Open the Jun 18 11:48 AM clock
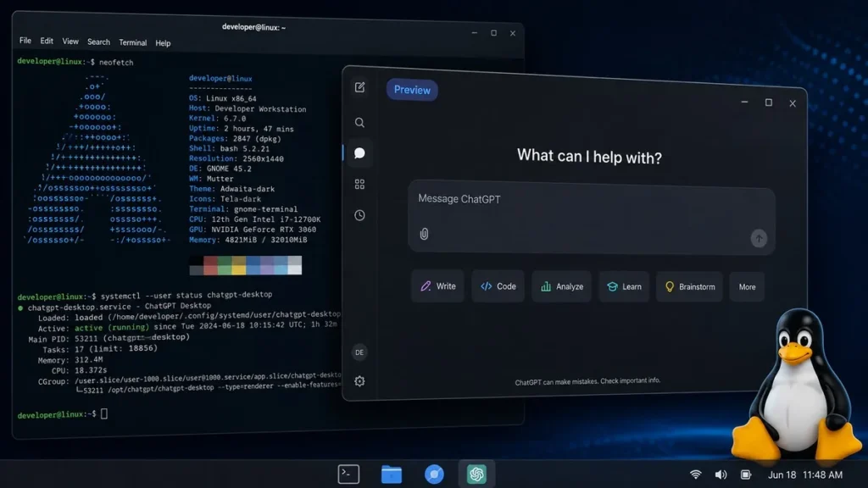 point(805,474)
